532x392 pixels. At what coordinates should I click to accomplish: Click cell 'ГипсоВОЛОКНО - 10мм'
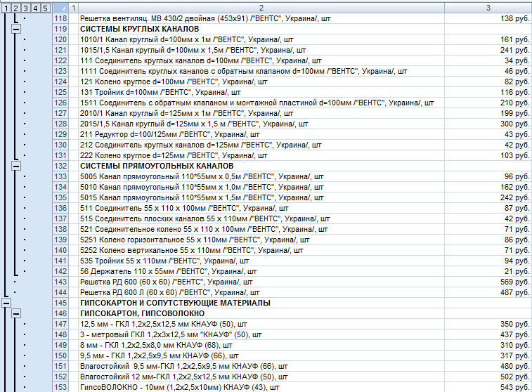261,387
